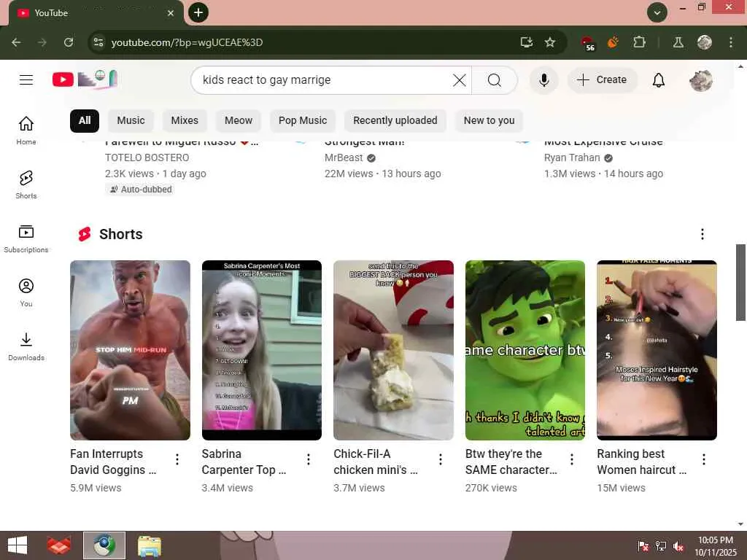
Task: Open options for Chick-Fil-A chicken mini's short
Action: coord(440,459)
